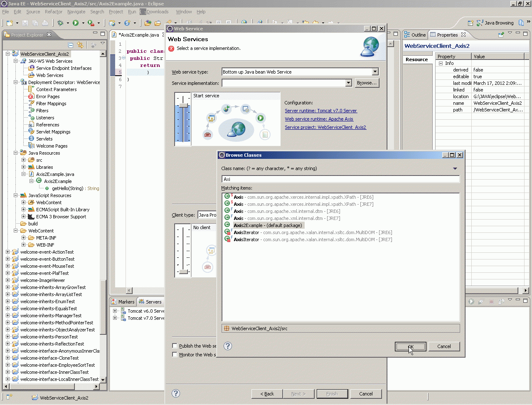Click the Service implementation text field
Image resolution: width=532 pixels, height=405 pixels.
tap(283, 83)
